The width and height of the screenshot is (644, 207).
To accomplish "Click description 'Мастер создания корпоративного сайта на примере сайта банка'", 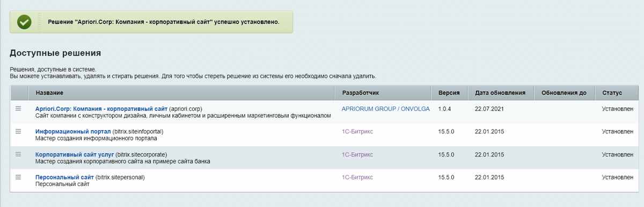I will pos(123,161).
